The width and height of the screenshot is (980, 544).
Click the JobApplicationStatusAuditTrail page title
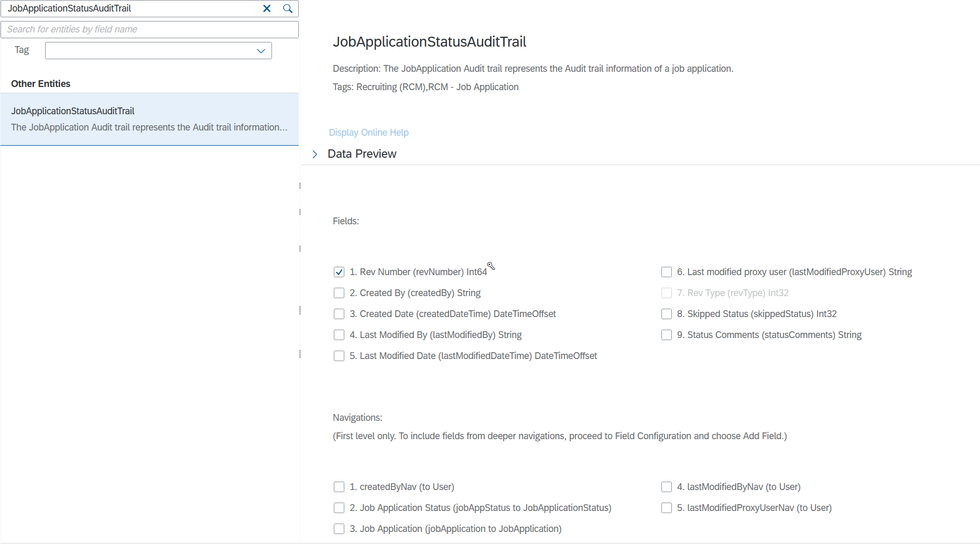click(430, 42)
